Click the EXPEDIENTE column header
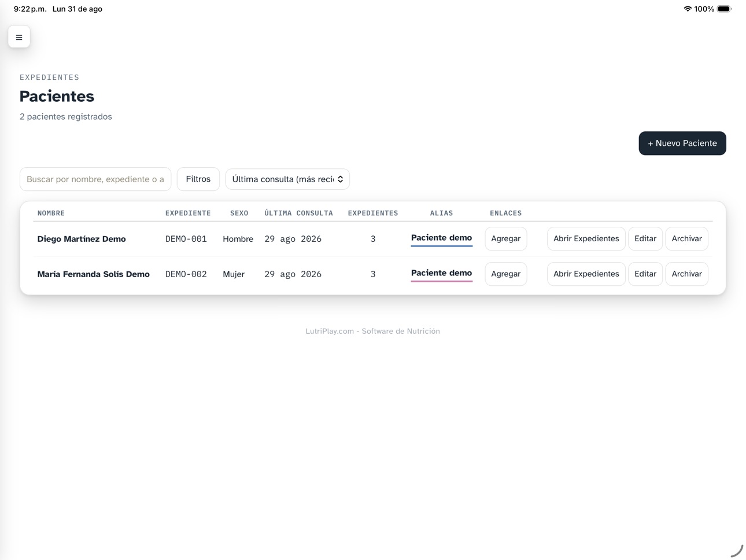Viewport: 746px width, 560px height. click(188, 213)
